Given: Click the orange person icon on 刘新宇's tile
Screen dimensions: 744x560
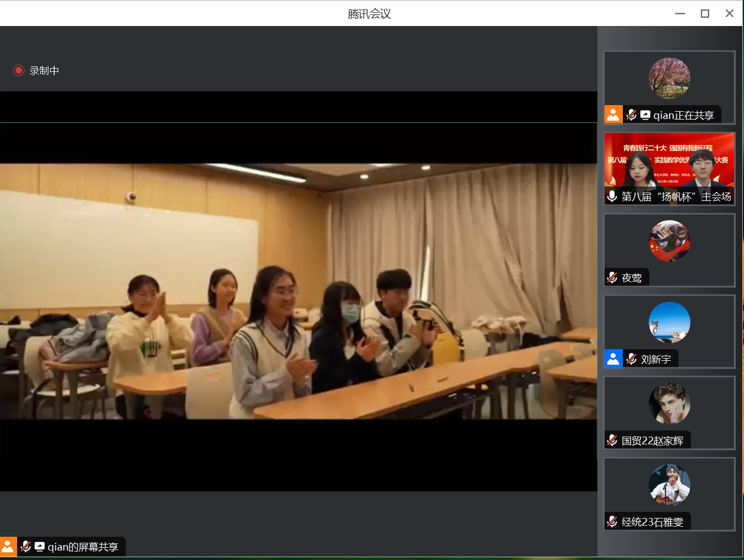Looking at the screenshot, I should click(613, 359).
